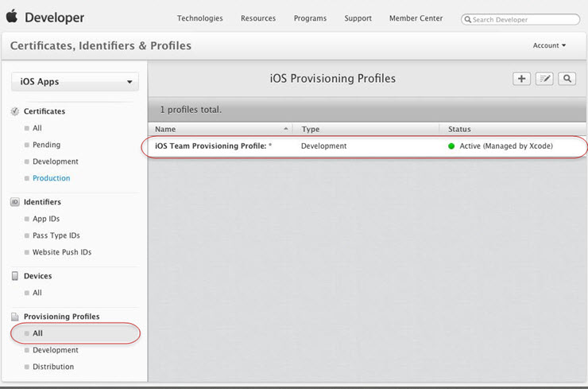The image size is (588, 389).
Task: Click the edit profiles pencil icon
Action: point(544,79)
